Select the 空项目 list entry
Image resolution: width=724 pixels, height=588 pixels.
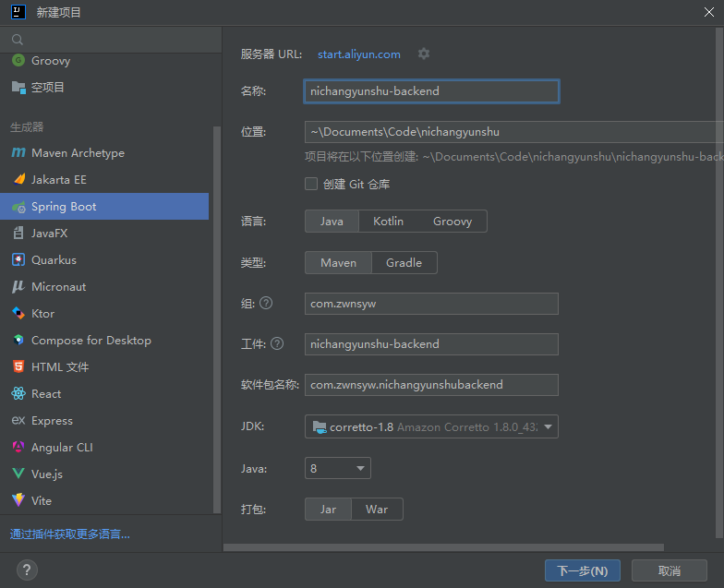(104, 87)
